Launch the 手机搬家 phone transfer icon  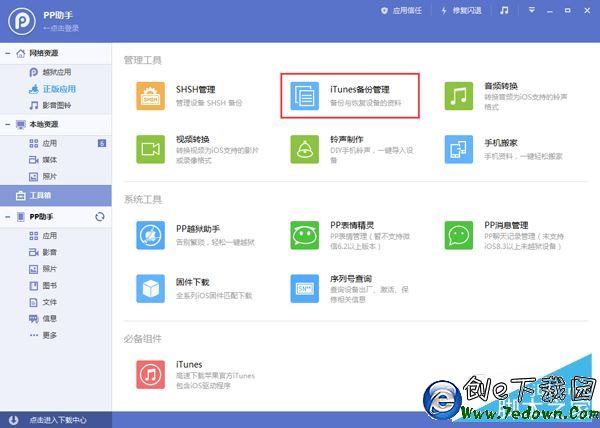459,149
